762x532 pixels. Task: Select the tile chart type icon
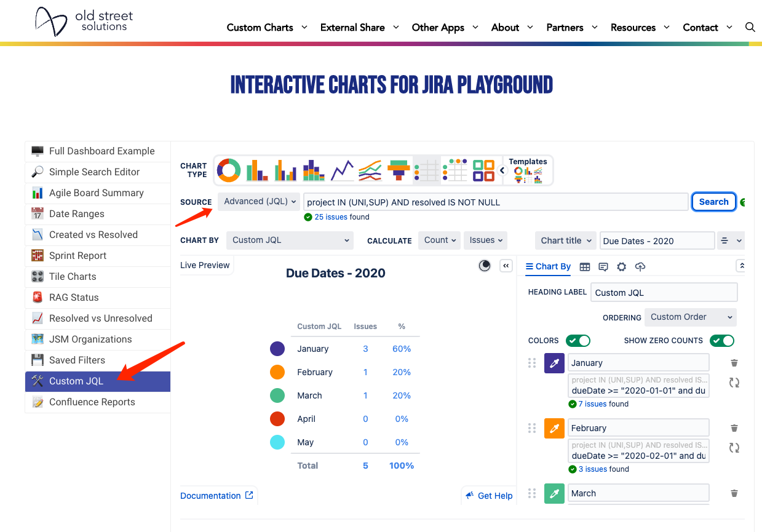[483, 170]
